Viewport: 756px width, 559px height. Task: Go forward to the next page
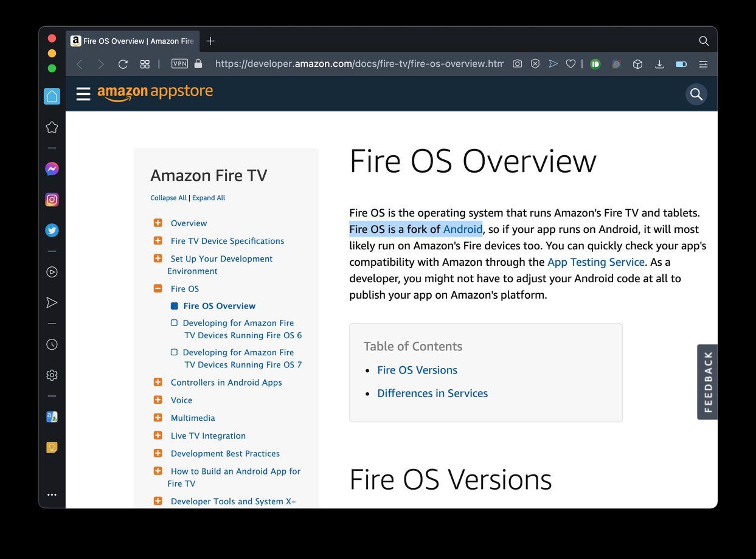[101, 64]
